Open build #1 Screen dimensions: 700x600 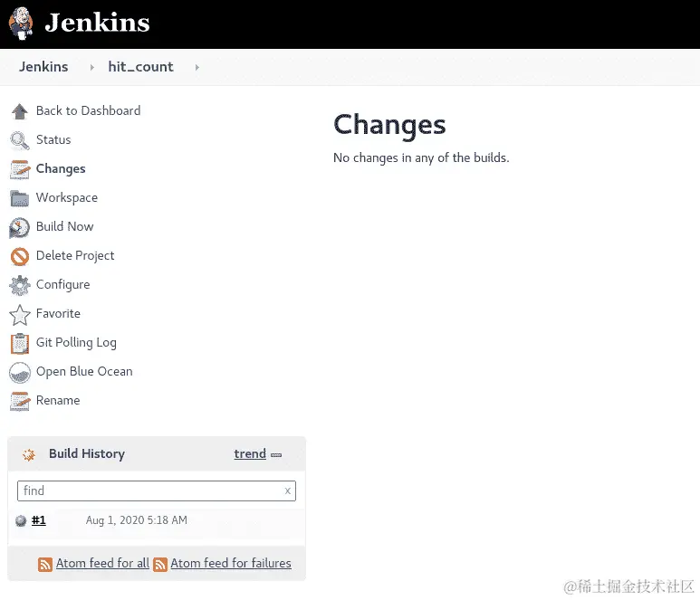pyautogui.click(x=39, y=520)
